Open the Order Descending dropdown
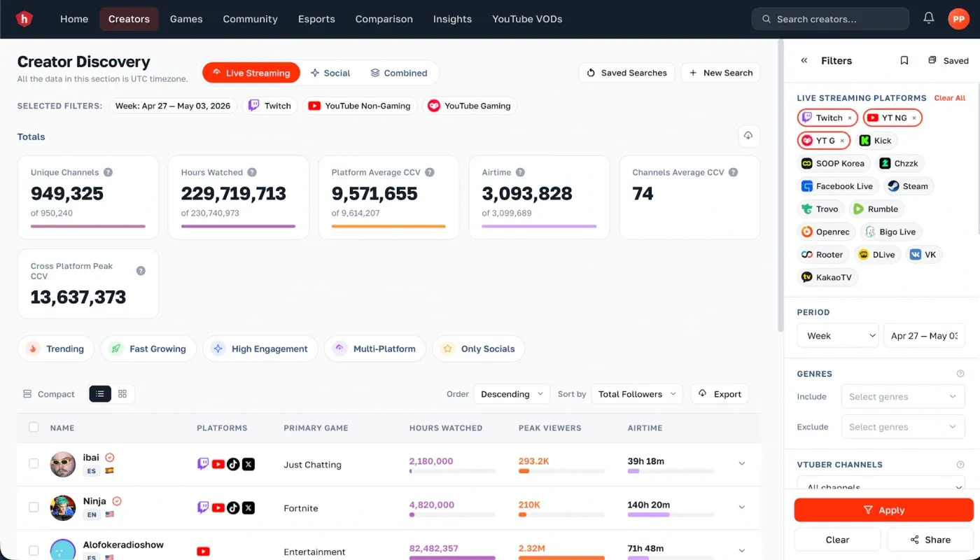 tap(512, 394)
